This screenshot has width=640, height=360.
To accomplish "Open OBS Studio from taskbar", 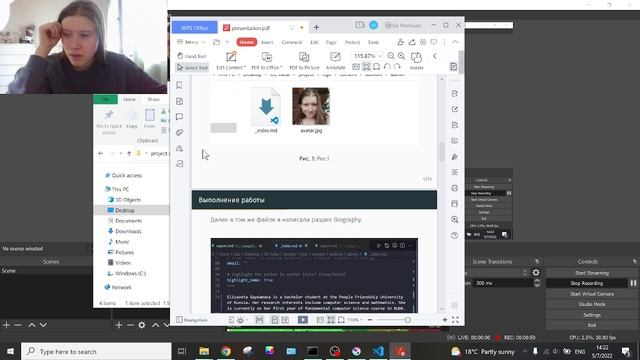I will click(335, 351).
